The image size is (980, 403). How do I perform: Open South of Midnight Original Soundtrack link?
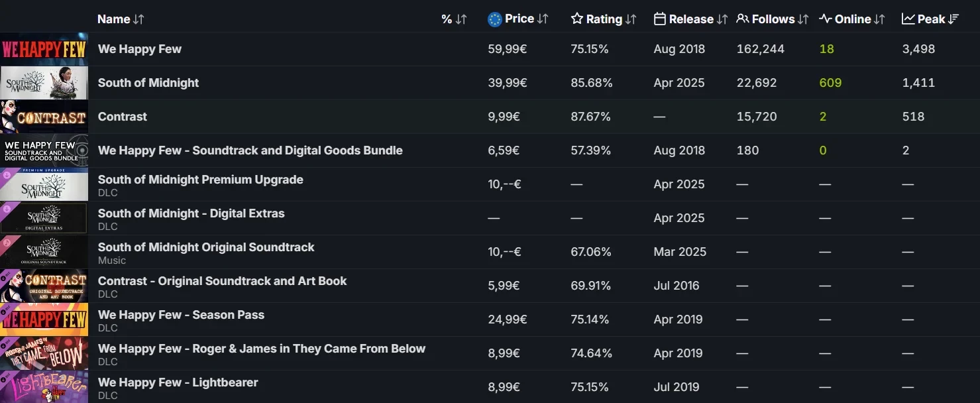click(x=206, y=247)
